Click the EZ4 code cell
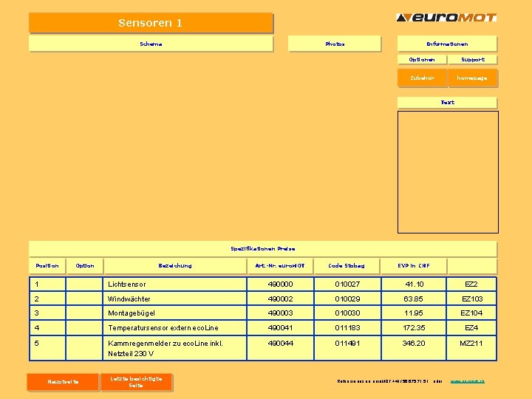 pyautogui.click(x=471, y=328)
